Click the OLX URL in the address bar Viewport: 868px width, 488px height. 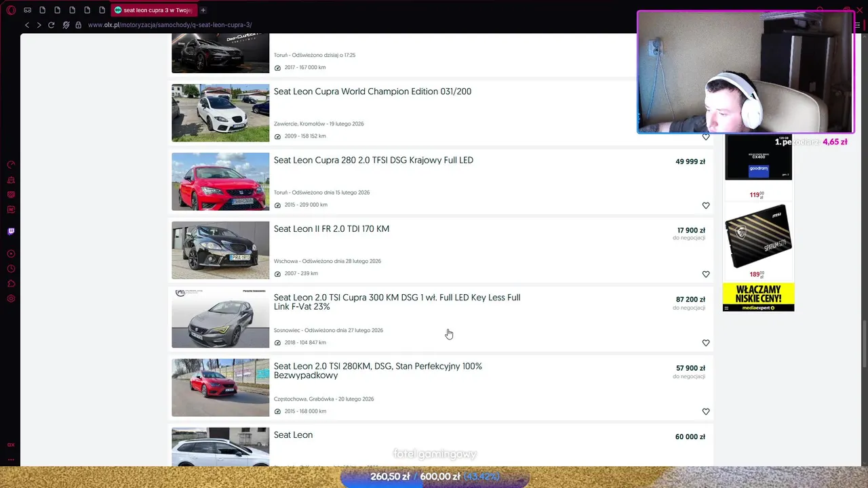pos(170,25)
